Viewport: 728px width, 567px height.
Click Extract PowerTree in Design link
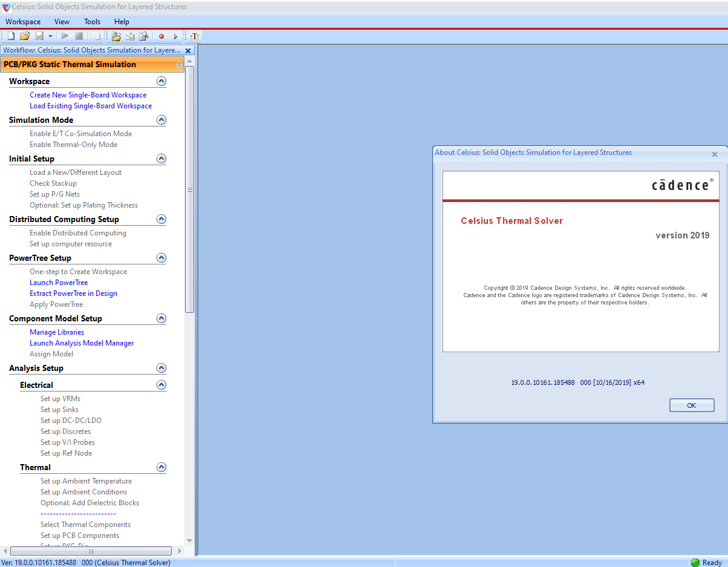click(x=73, y=293)
